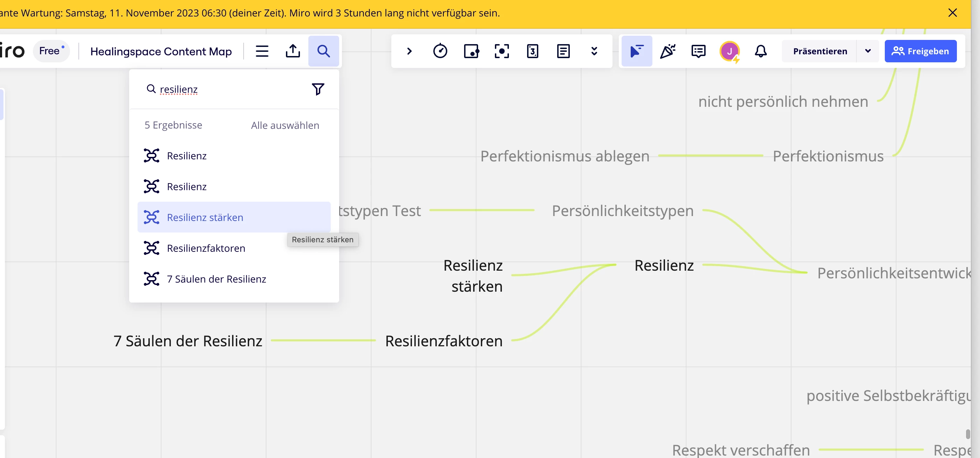
Task: Open the reactions party popper icon
Action: (668, 51)
